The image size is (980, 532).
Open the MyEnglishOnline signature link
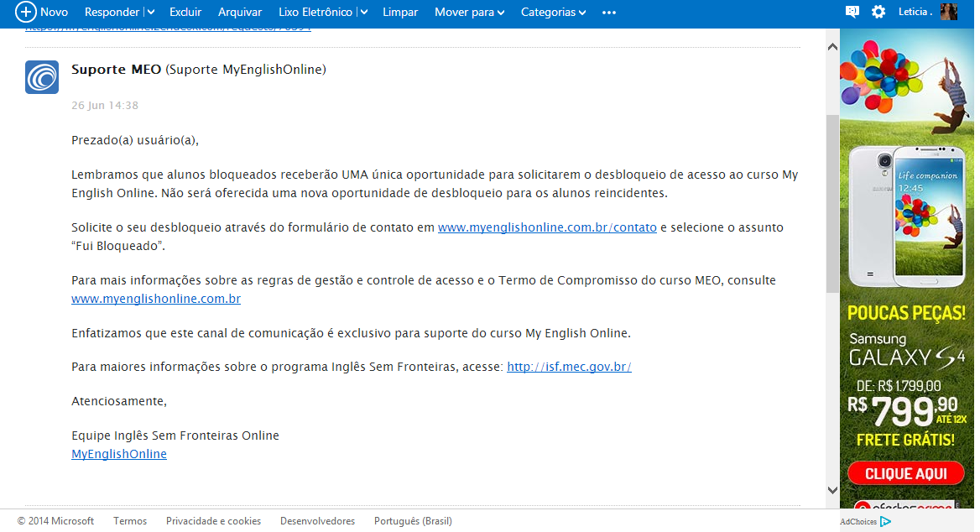pyautogui.click(x=119, y=454)
